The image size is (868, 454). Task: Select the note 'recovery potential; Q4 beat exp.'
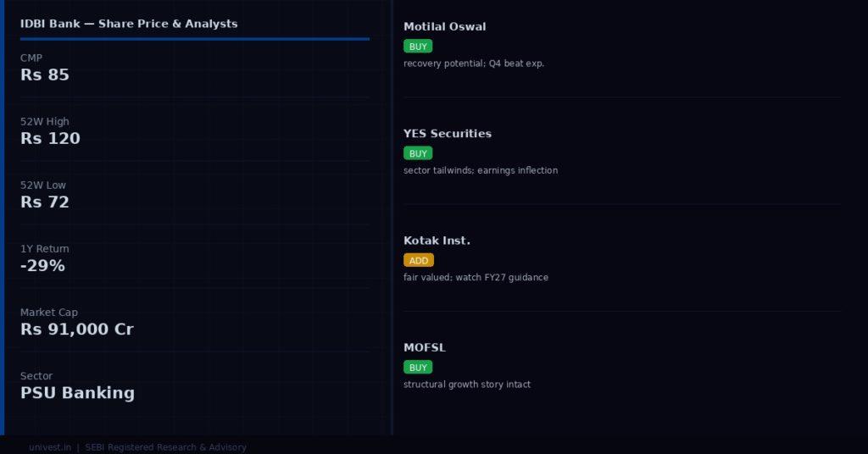474,64
